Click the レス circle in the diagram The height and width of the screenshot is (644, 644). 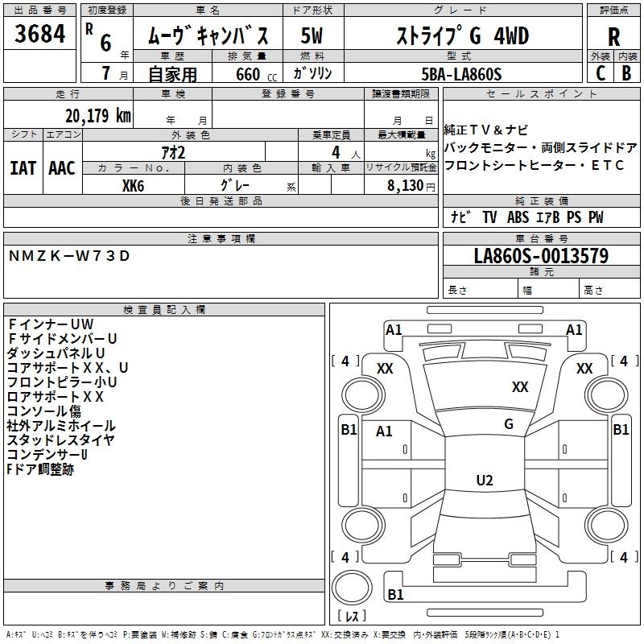tap(352, 617)
